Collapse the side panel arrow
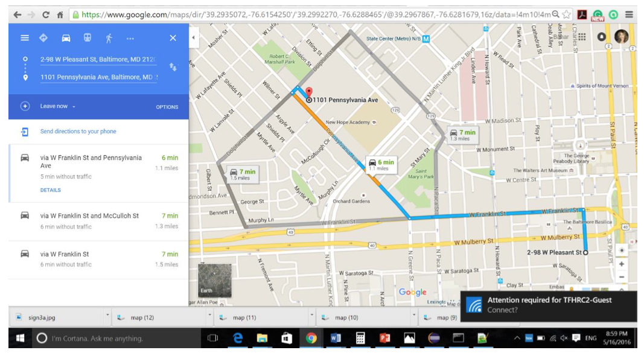The height and width of the screenshot is (353, 644). [194, 38]
